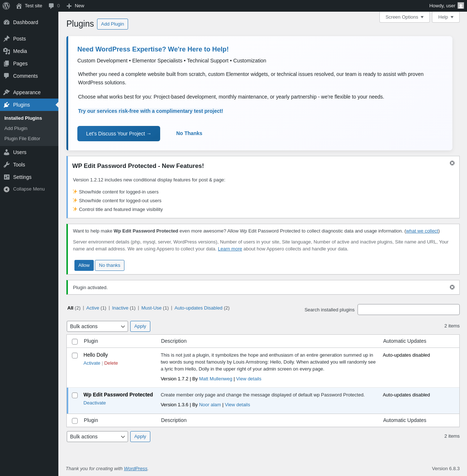Click the Need WordPress Expertise heading

coord(153,49)
